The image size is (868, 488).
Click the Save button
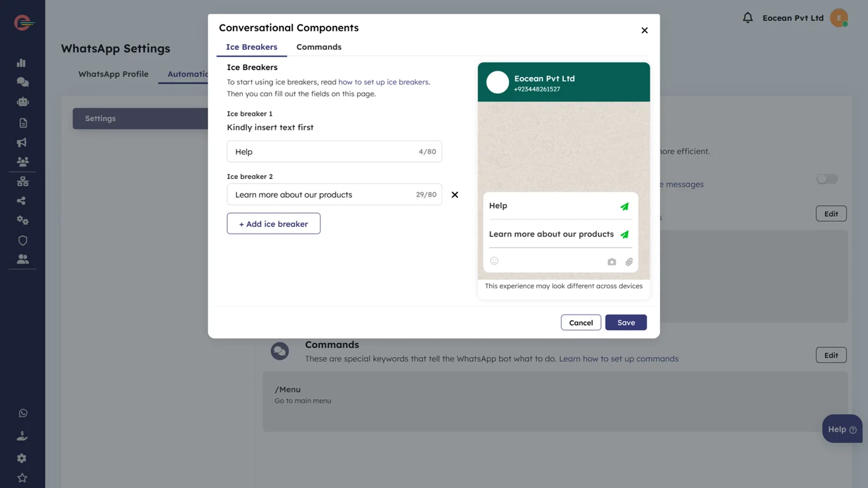point(626,322)
